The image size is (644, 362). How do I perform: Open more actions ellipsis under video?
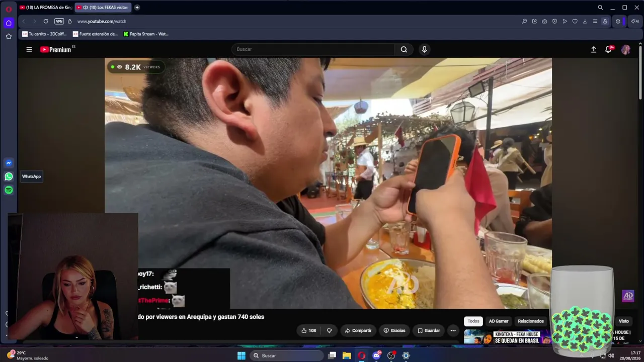(x=453, y=330)
